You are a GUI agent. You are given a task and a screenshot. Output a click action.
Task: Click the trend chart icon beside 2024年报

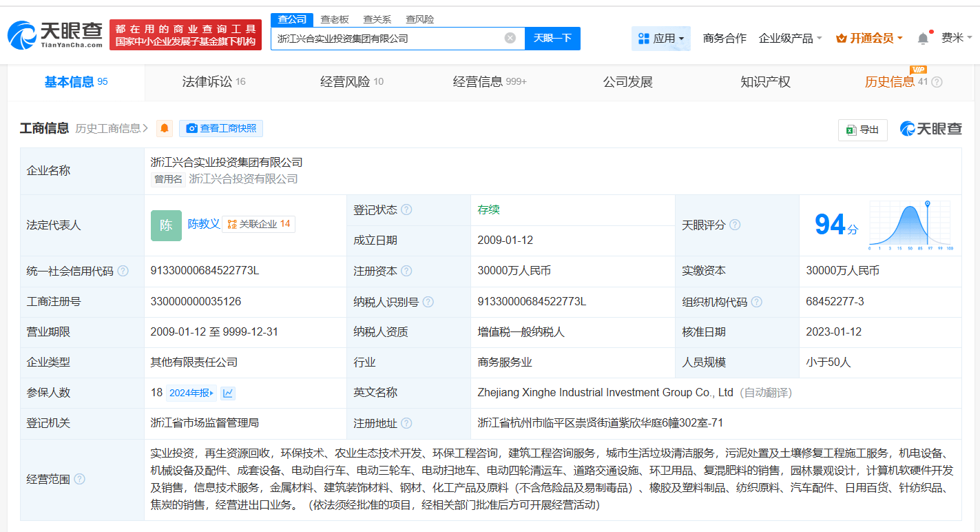pos(227,393)
